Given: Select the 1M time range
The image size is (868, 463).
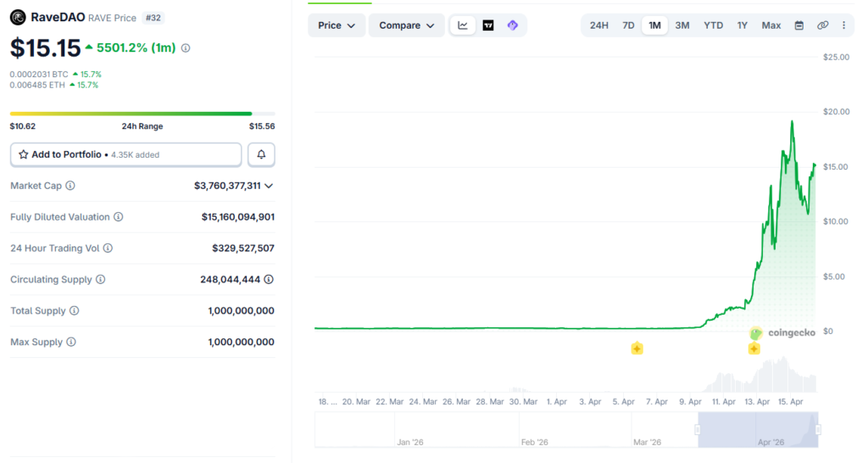Looking at the screenshot, I should 655,25.
